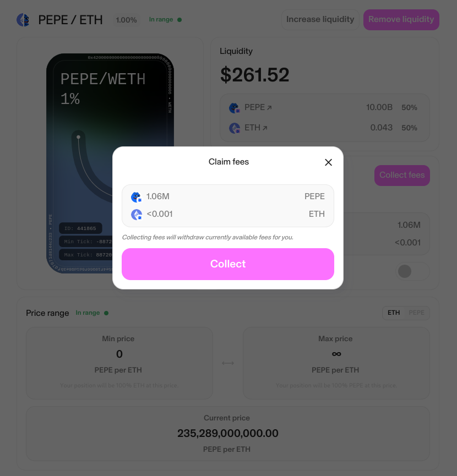Click Increase liquidity button
This screenshot has width=457, height=476.
[320, 20]
